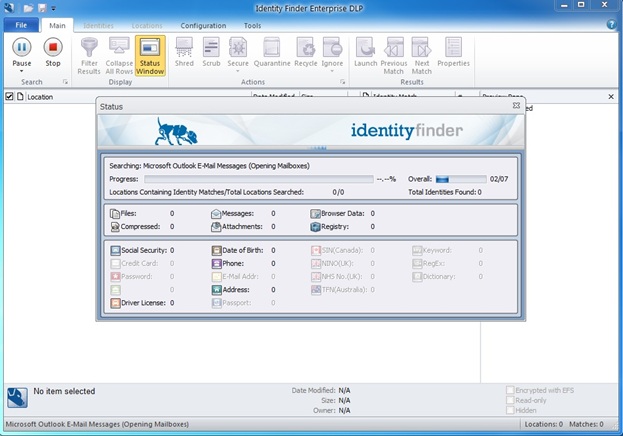Toggle the Read-only checkbox

(510, 400)
